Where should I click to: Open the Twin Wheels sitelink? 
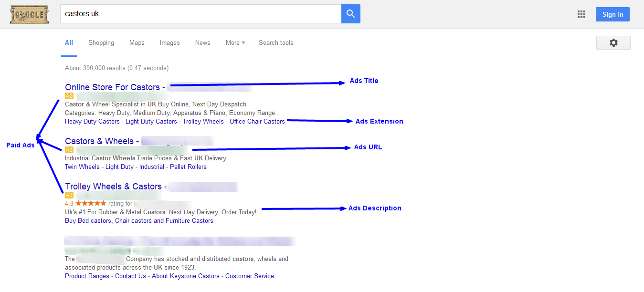pyautogui.click(x=82, y=167)
